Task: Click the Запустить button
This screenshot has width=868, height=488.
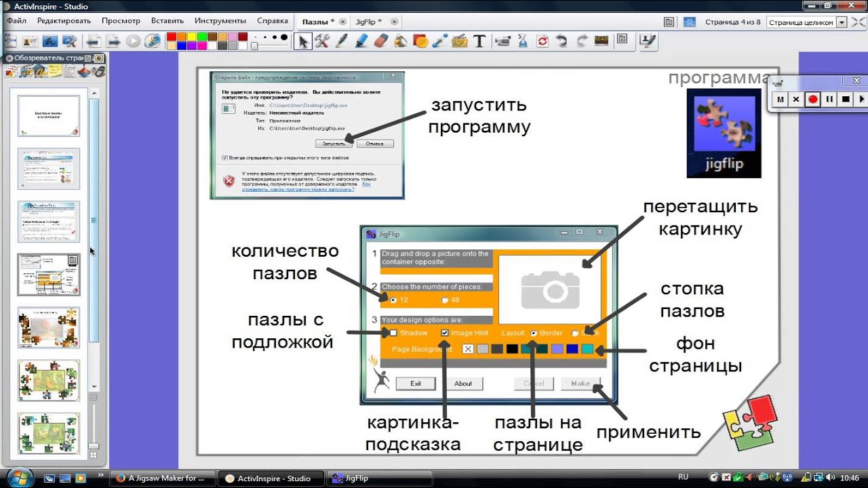Action: 334,144
